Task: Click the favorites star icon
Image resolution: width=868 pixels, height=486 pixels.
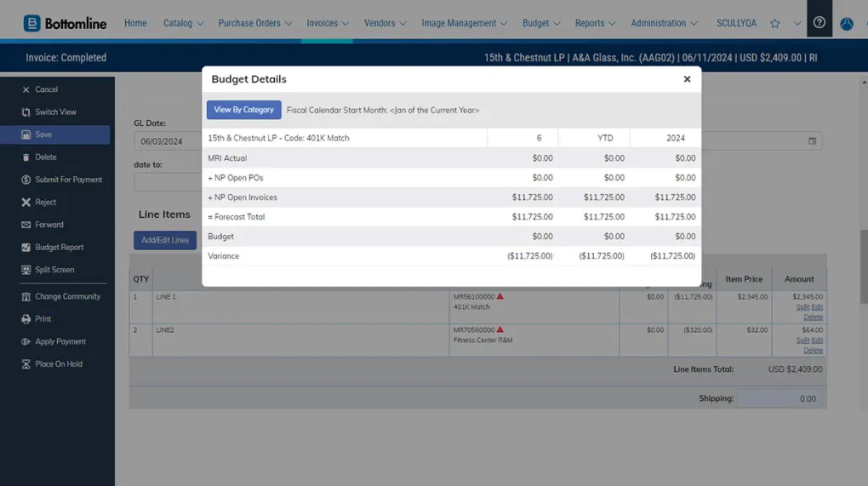Action: [774, 24]
